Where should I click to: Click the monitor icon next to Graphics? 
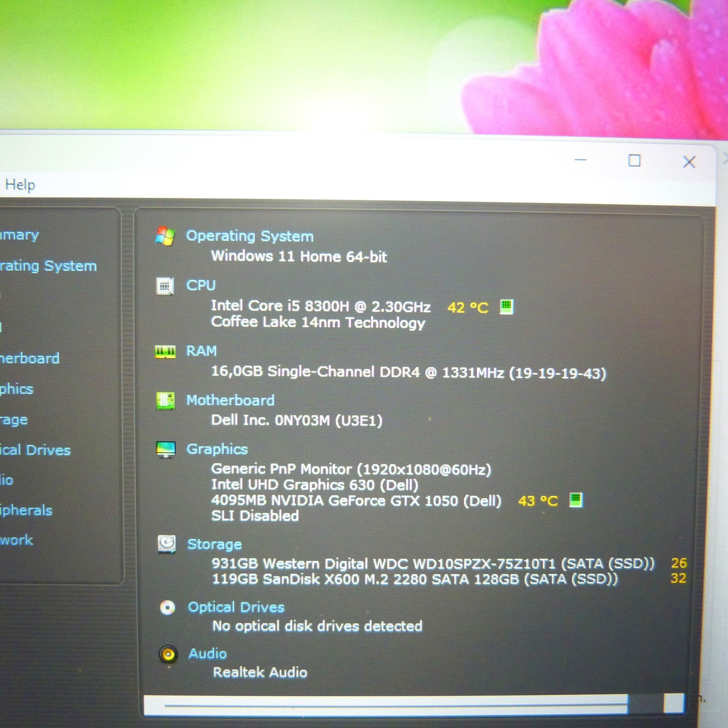pos(166,450)
